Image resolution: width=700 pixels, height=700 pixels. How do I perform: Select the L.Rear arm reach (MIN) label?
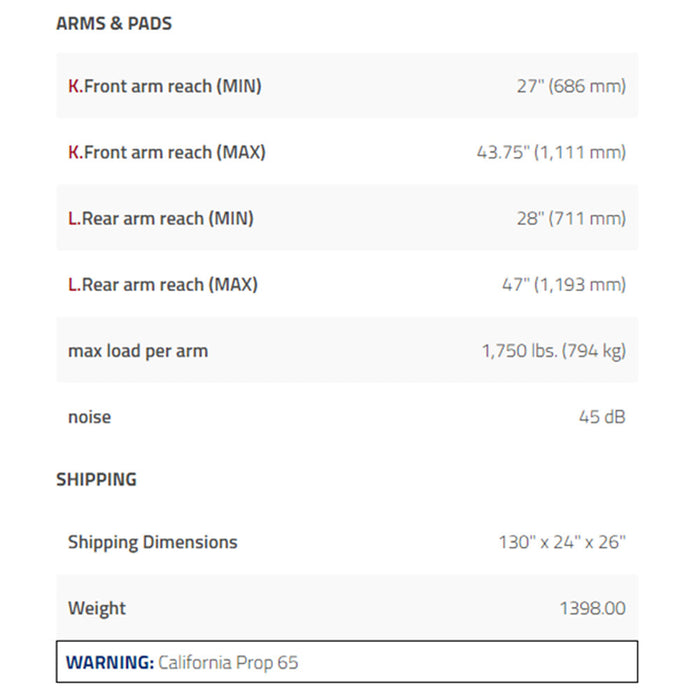161,218
